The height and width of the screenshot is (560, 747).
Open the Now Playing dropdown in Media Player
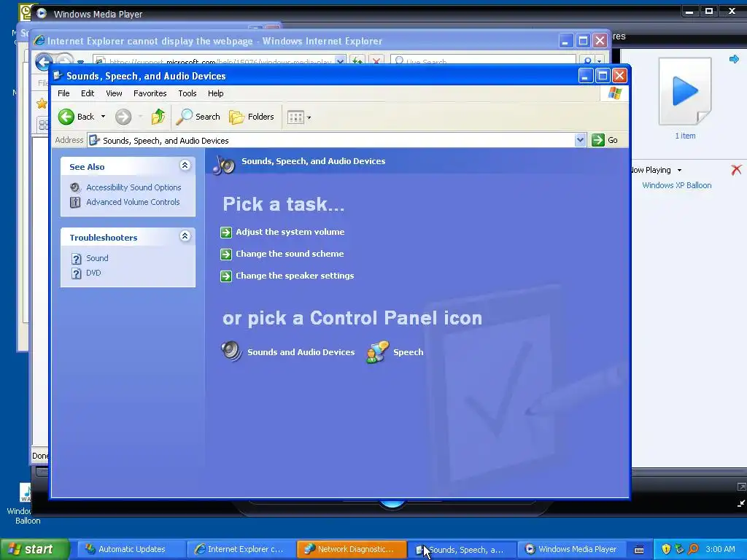(679, 170)
